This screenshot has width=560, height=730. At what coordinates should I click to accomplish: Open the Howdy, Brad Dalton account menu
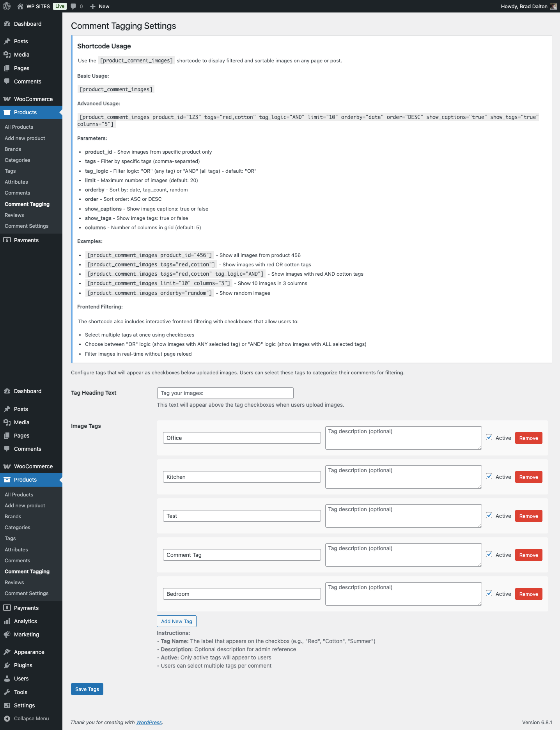point(524,6)
